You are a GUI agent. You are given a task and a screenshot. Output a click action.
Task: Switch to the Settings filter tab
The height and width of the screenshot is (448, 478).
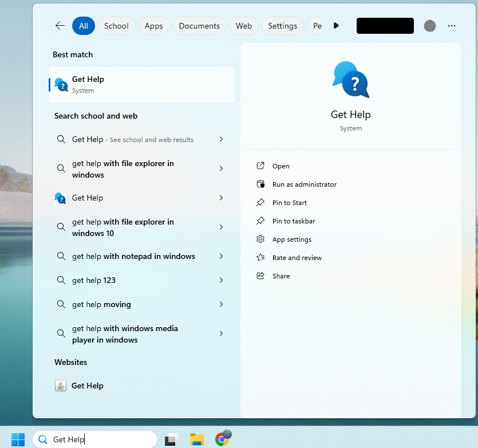click(x=282, y=25)
